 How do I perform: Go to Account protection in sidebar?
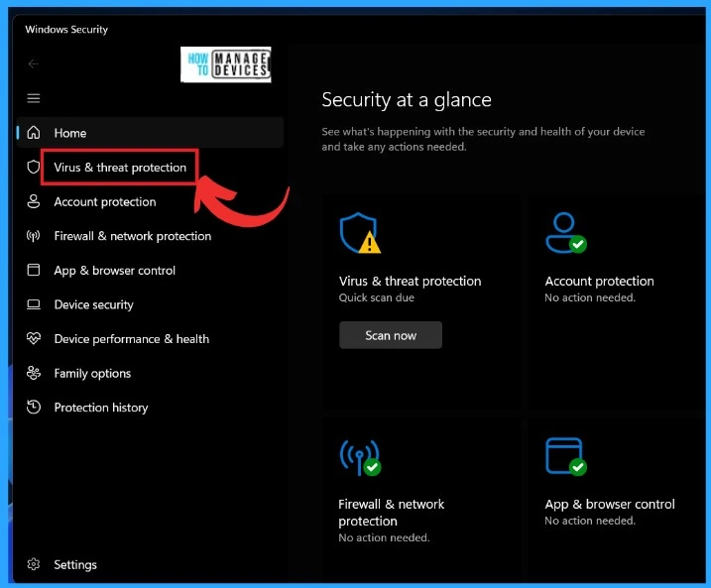105,201
